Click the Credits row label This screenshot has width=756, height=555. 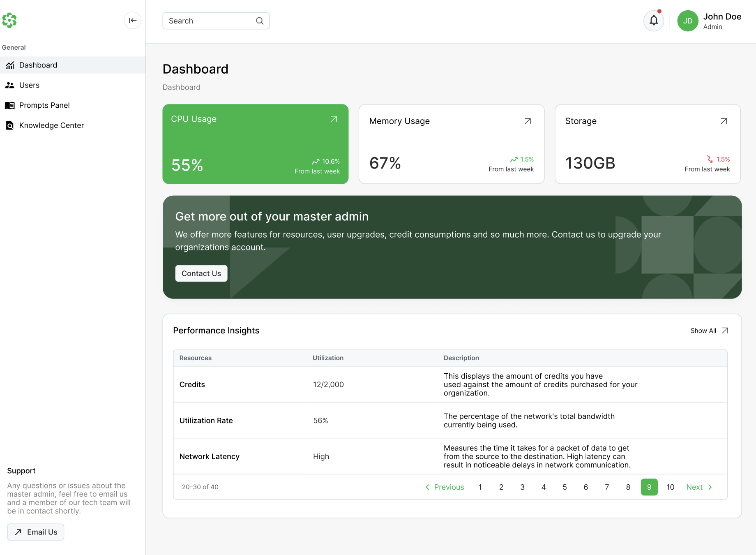192,384
